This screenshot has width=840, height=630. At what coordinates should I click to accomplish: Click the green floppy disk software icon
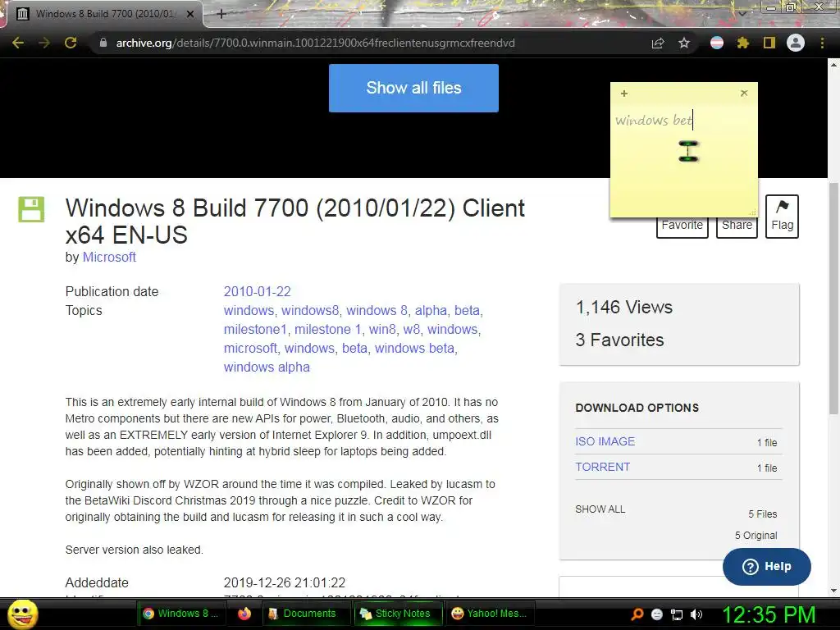31,209
